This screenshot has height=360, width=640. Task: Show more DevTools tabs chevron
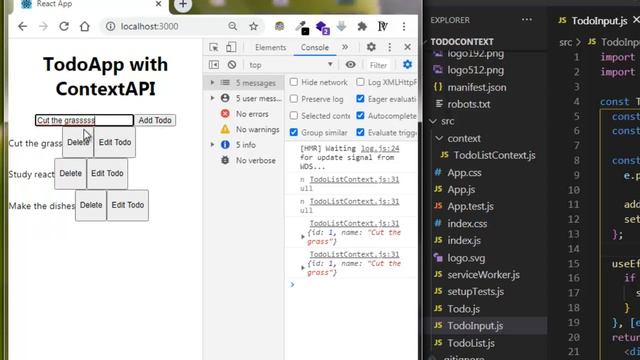[345, 47]
